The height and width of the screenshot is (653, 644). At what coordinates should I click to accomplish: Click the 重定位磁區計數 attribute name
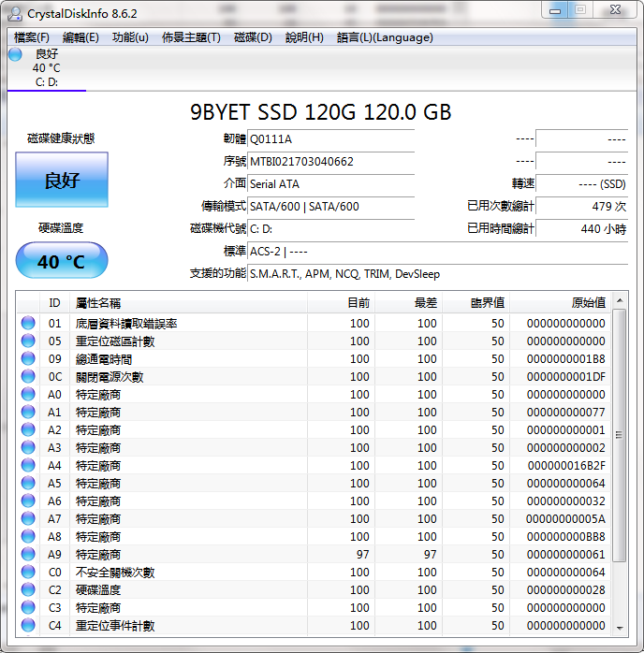coord(115,341)
